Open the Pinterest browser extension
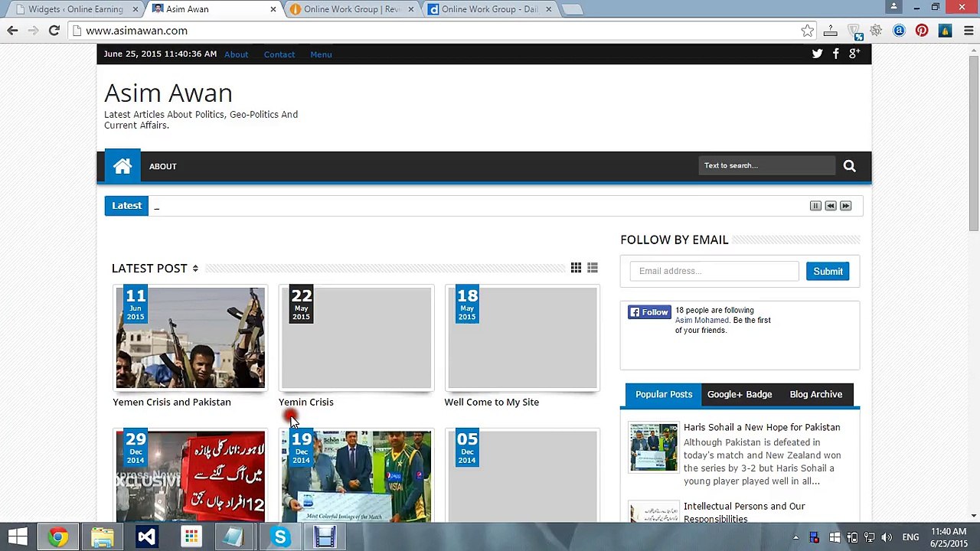The image size is (980, 551). click(922, 31)
